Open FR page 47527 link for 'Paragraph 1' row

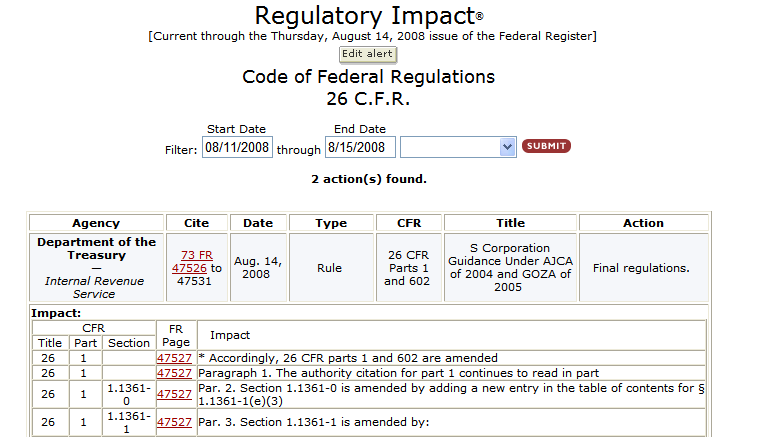[x=174, y=373]
